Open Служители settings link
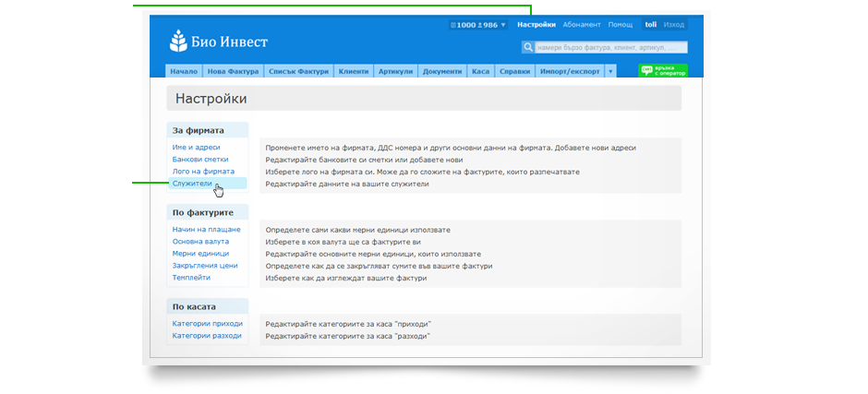 pos(191,184)
